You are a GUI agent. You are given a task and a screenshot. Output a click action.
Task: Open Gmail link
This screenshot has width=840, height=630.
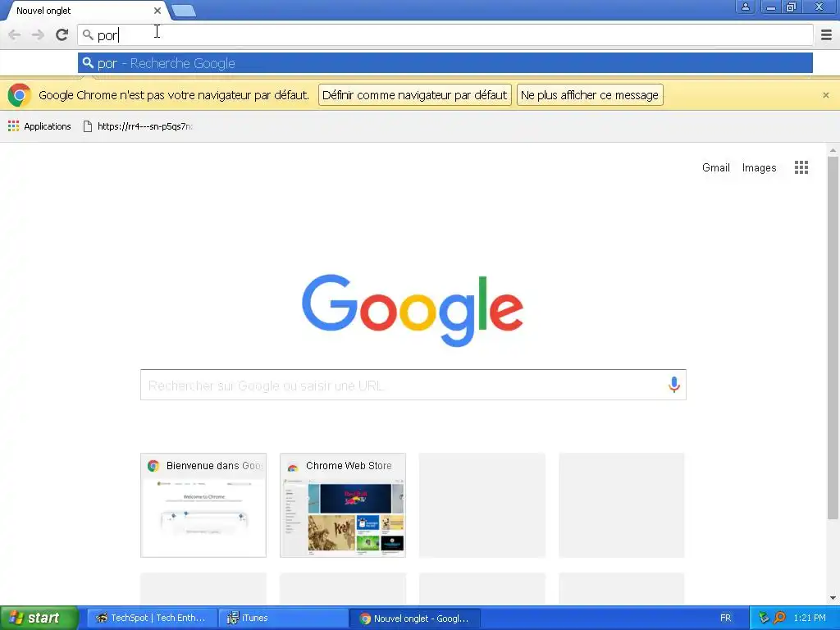click(715, 167)
